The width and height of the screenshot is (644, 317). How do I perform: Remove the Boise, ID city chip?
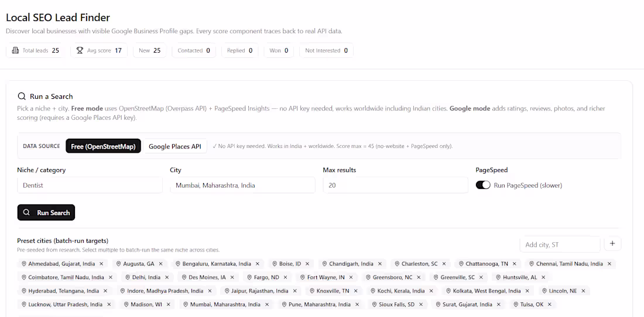pyautogui.click(x=307, y=264)
